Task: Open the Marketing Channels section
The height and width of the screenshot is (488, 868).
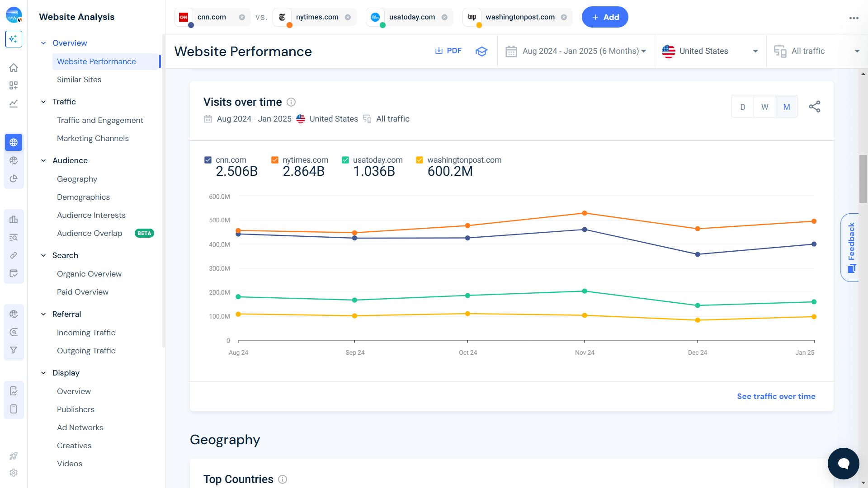Action: coord(93,138)
